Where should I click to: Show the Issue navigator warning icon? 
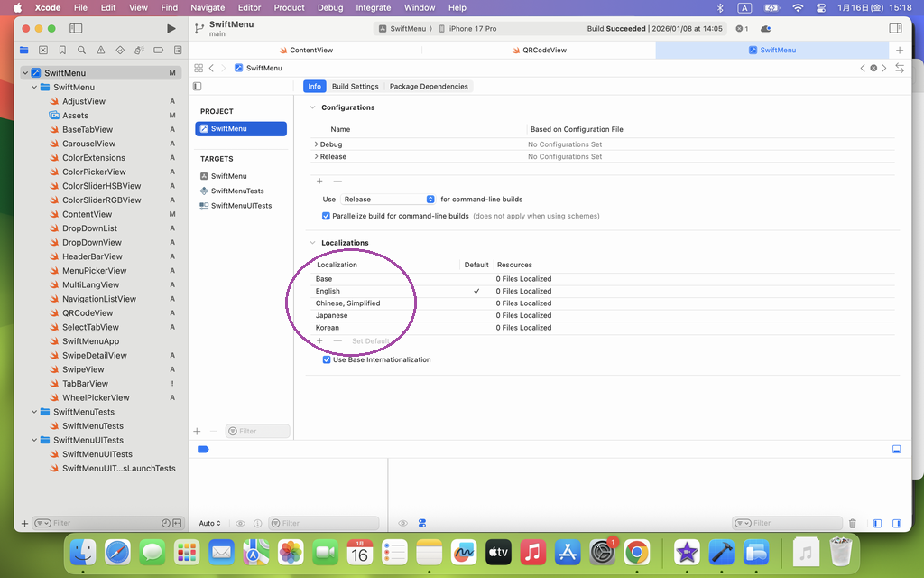tap(100, 50)
